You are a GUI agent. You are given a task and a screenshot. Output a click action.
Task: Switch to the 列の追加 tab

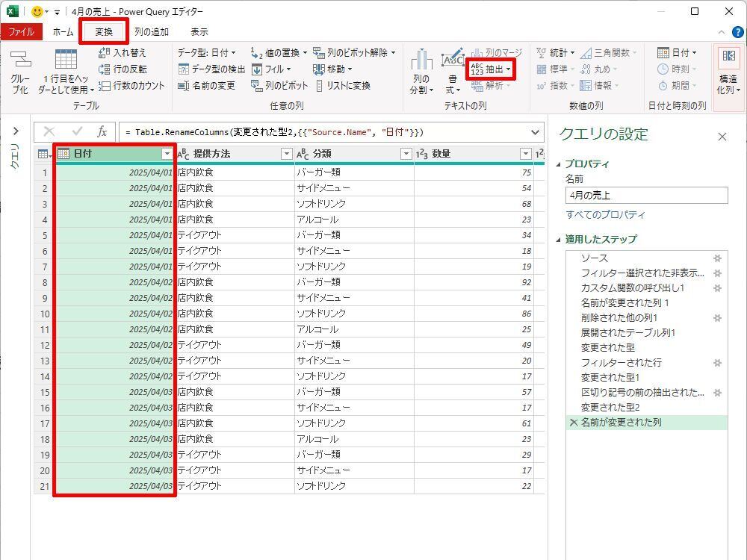click(x=152, y=32)
